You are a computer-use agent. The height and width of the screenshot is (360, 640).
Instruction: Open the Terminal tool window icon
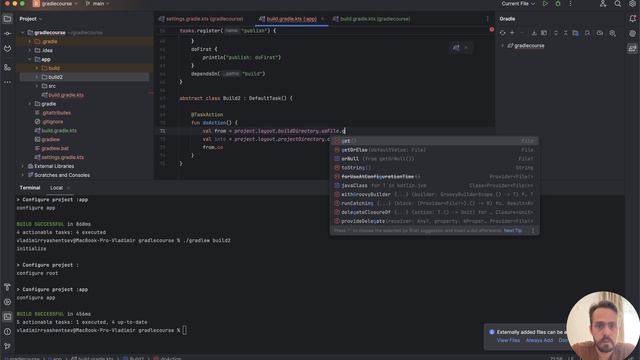coord(7,317)
